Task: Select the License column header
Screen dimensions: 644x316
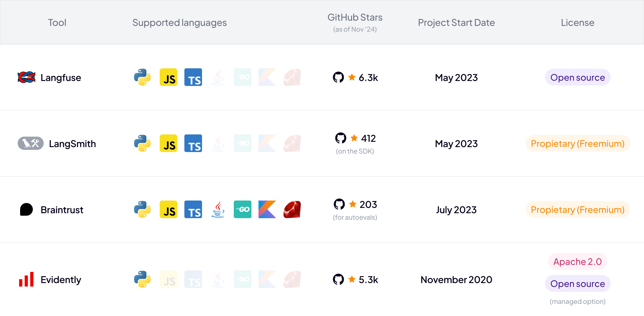Action: [x=578, y=22]
